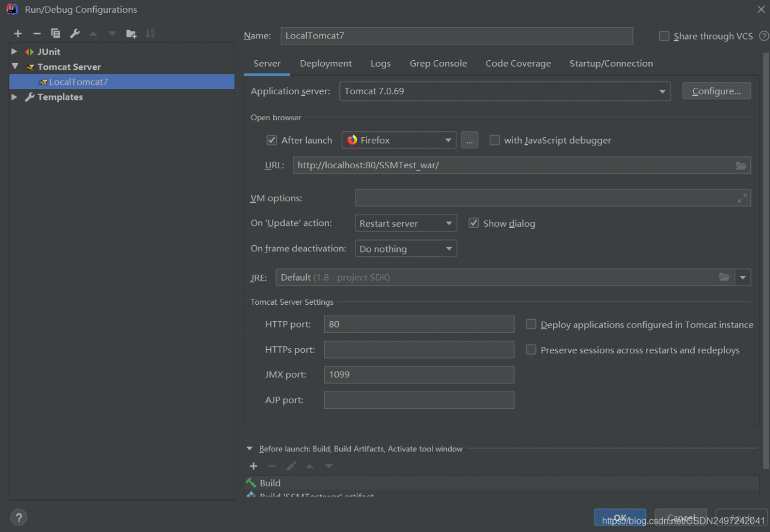The width and height of the screenshot is (770, 532).
Task: Click the HTTP port field
Action: click(419, 324)
